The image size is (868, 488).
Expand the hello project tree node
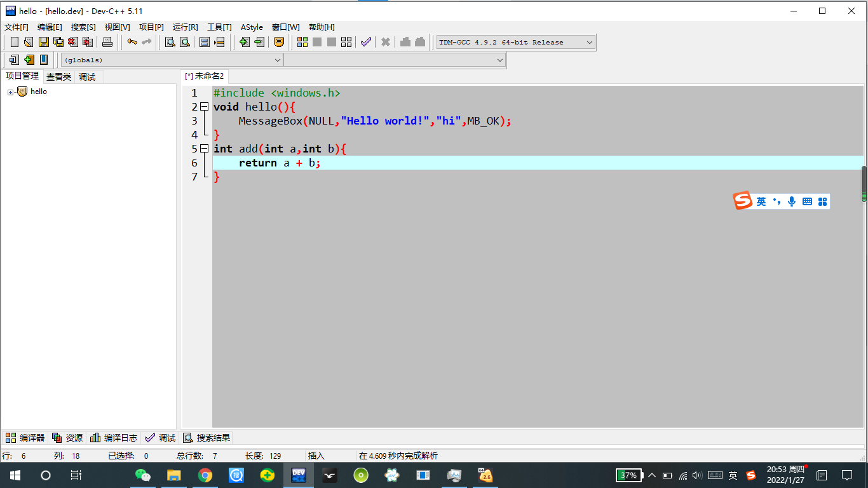coord(10,91)
